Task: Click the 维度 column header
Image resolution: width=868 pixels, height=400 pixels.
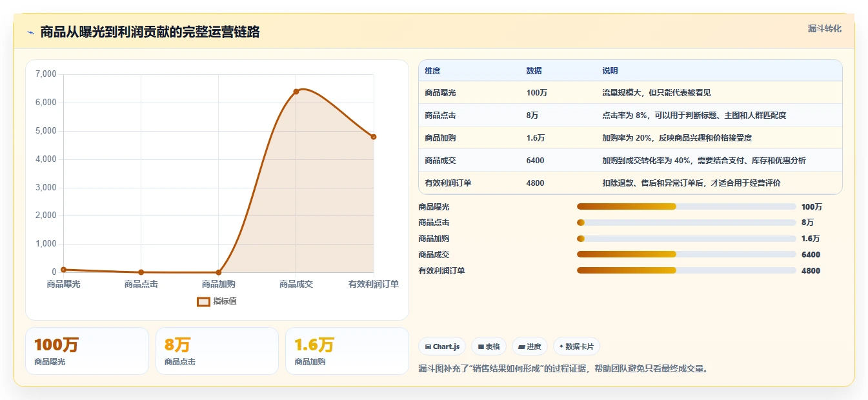Action: [x=432, y=71]
